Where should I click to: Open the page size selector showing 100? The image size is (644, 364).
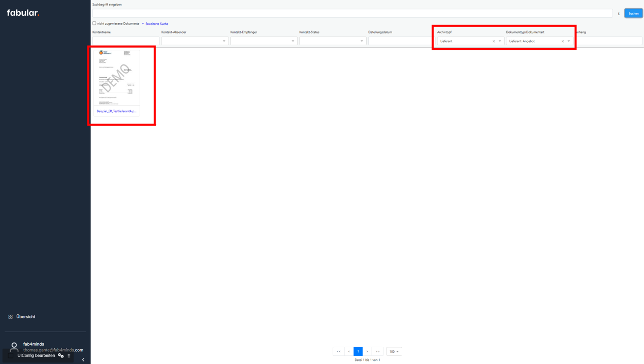point(394,351)
